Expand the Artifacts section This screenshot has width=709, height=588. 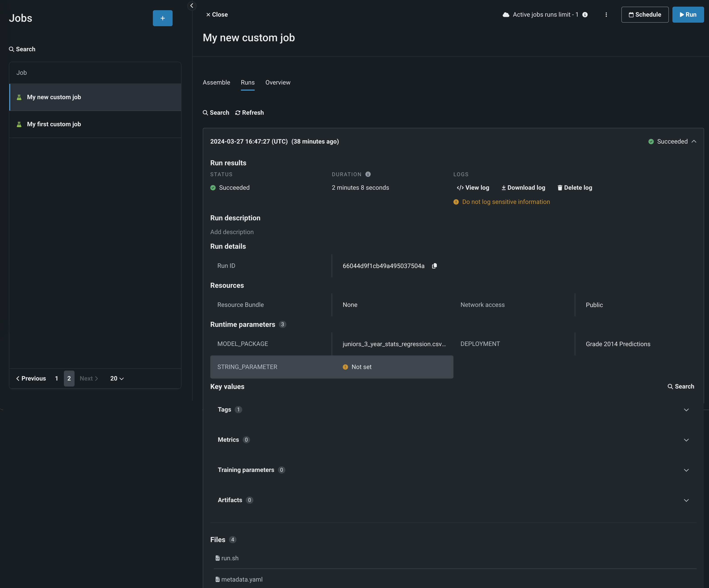click(x=686, y=500)
